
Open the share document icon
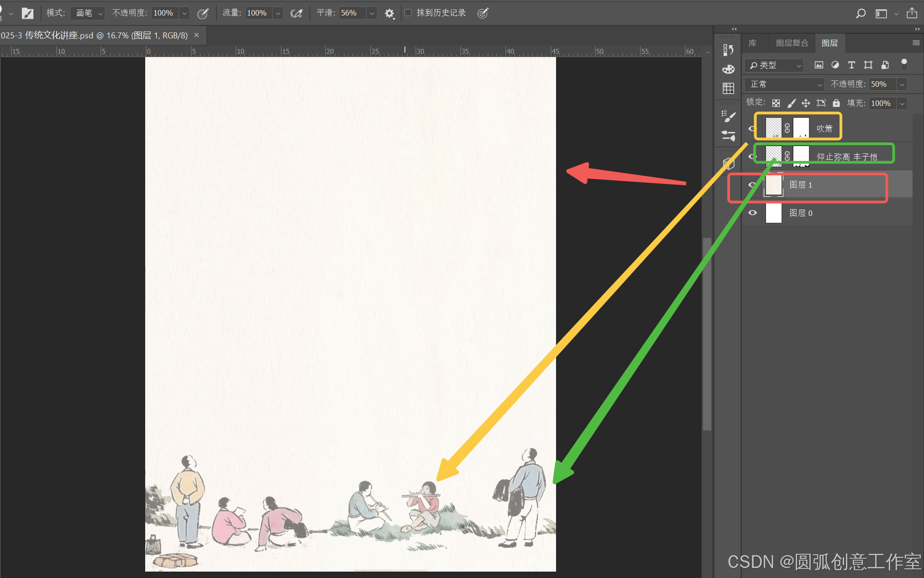pyautogui.click(x=912, y=13)
